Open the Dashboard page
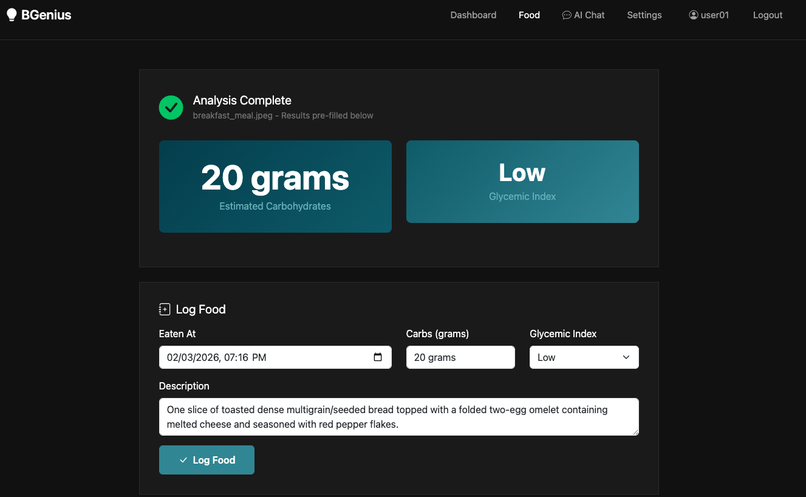This screenshot has height=497, width=806. (x=473, y=15)
